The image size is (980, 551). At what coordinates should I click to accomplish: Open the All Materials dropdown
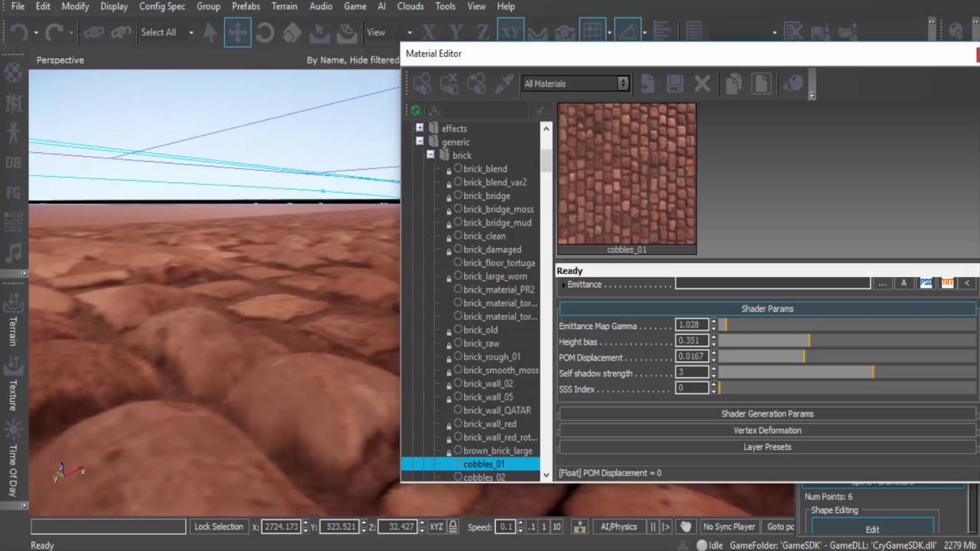pyautogui.click(x=576, y=83)
